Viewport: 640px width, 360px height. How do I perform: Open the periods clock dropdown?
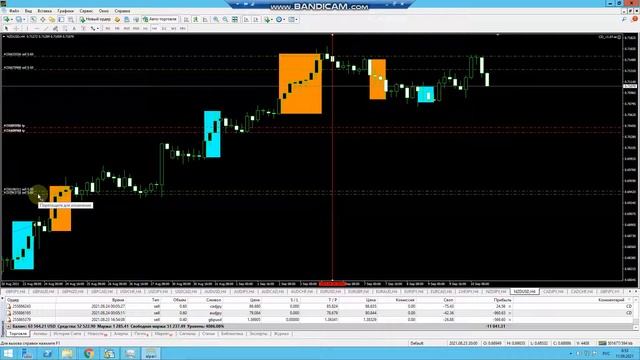[x=280, y=19]
